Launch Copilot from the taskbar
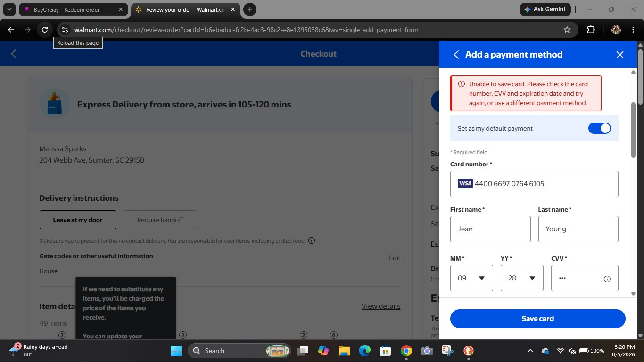 coord(323,351)
